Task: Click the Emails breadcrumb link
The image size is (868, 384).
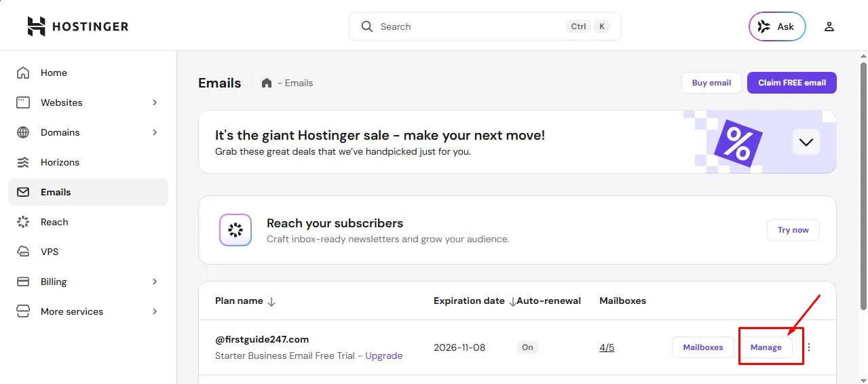Action: (299, 83)
